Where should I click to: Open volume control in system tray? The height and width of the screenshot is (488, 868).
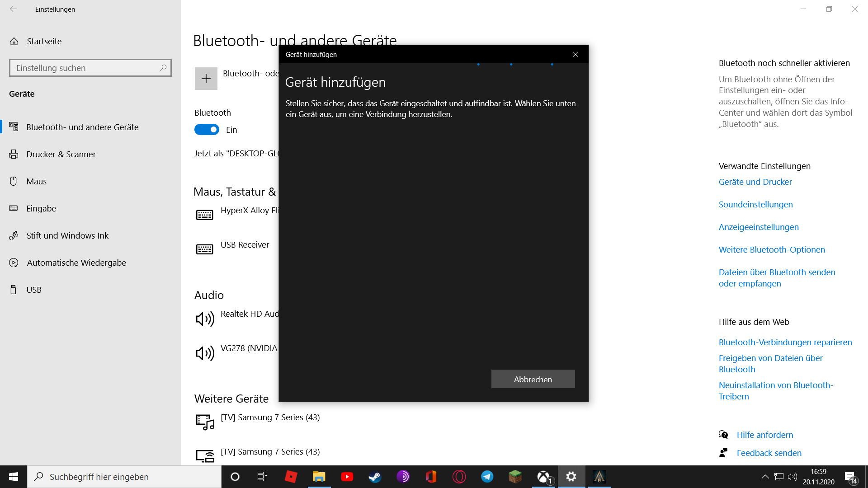[x=792, y=477]
